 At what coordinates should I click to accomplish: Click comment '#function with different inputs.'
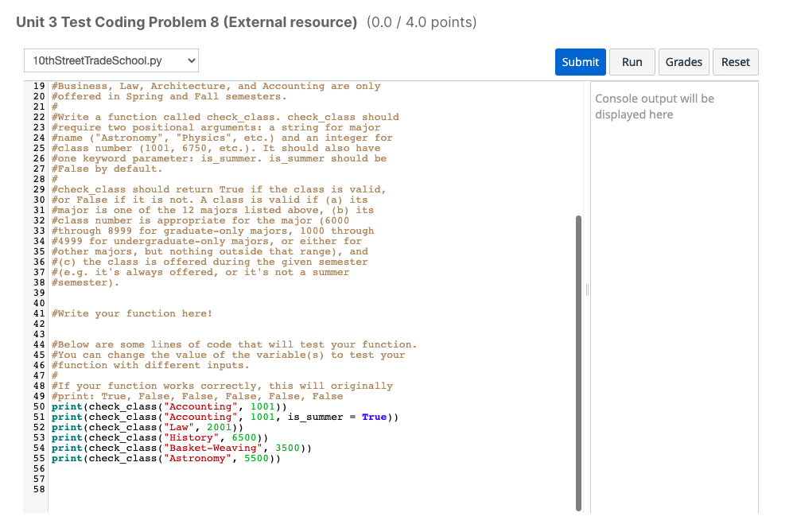[150, 365]
